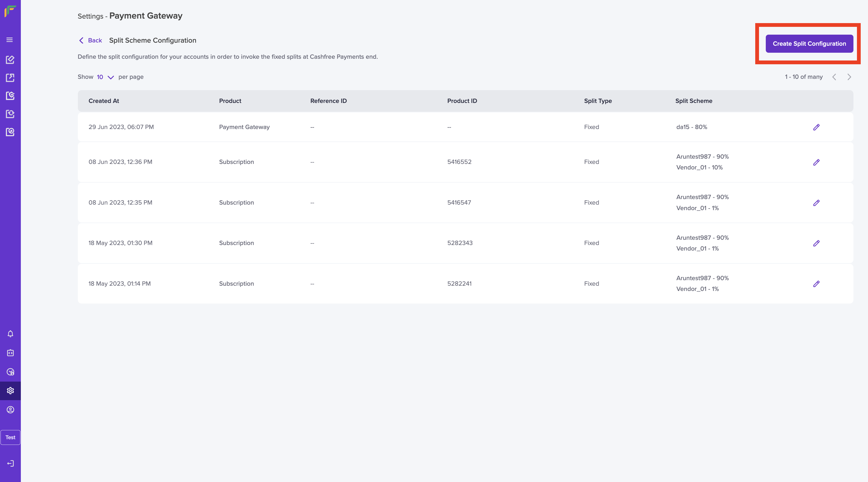Edit split scheme for Product ID 5282241
This screenshot has width=868, height=482.
[816, 284]
